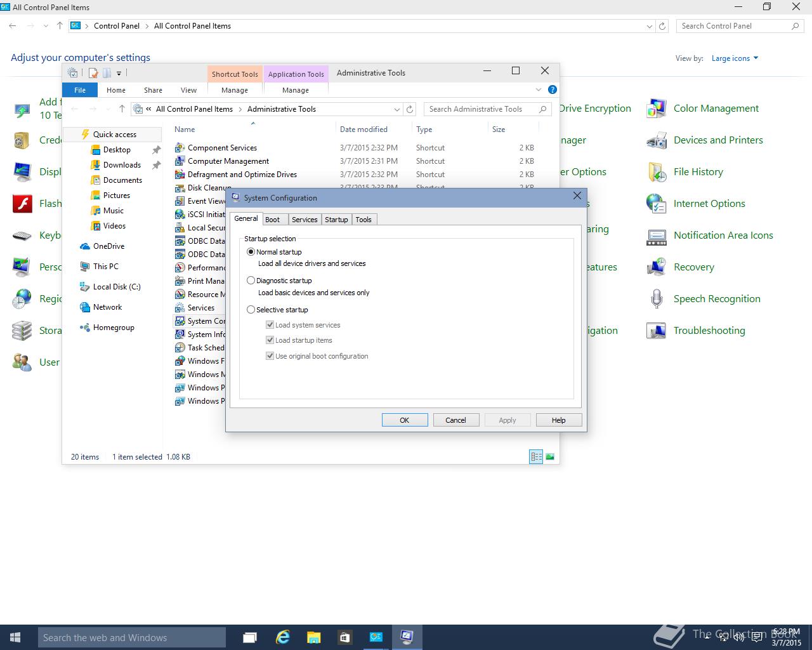Click the Computer Management shortcut icon
The image size is (812, 650).
point(180,161)
